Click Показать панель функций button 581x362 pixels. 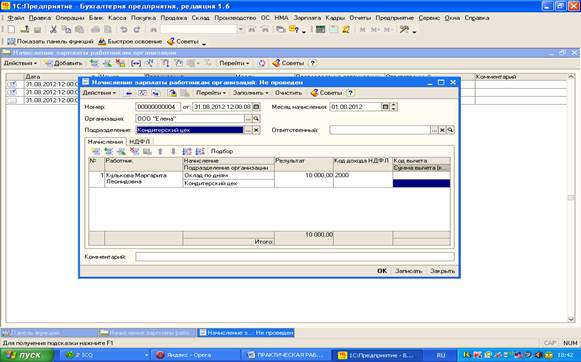tap(50, 41)
